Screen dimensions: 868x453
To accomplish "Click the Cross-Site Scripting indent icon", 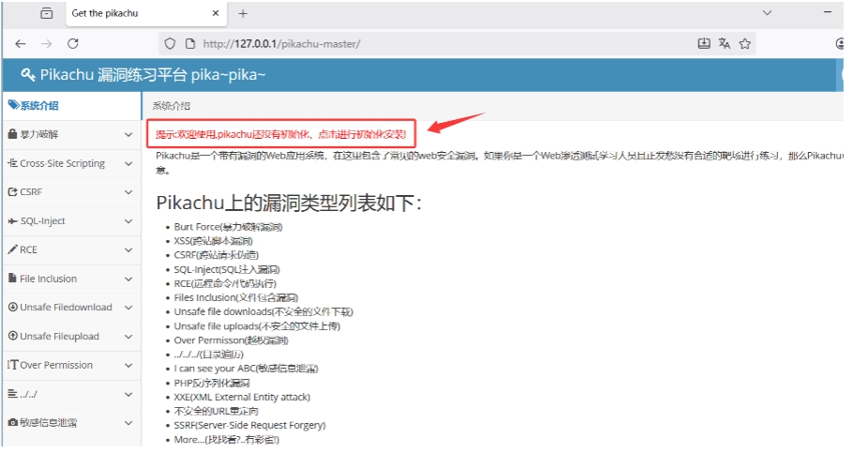I will [13, 163].
